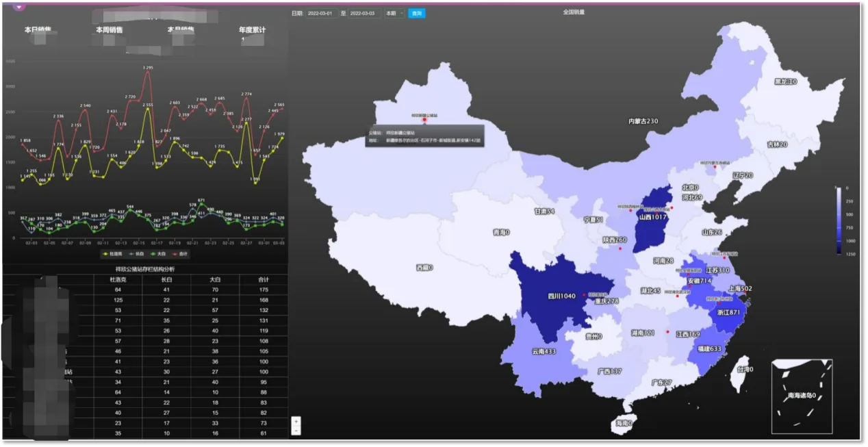Click 湖北45 label on map

(650, 291)
